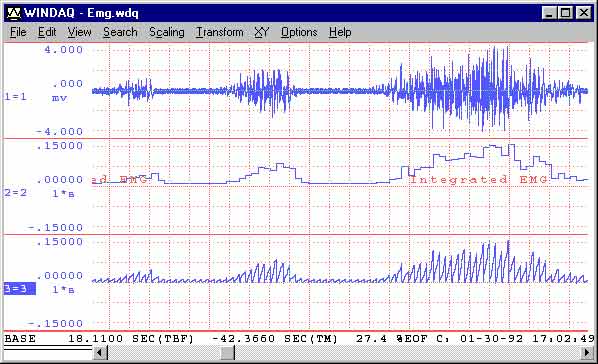
Task: Select channel label 2=2
Action: [x=16, y=192]
